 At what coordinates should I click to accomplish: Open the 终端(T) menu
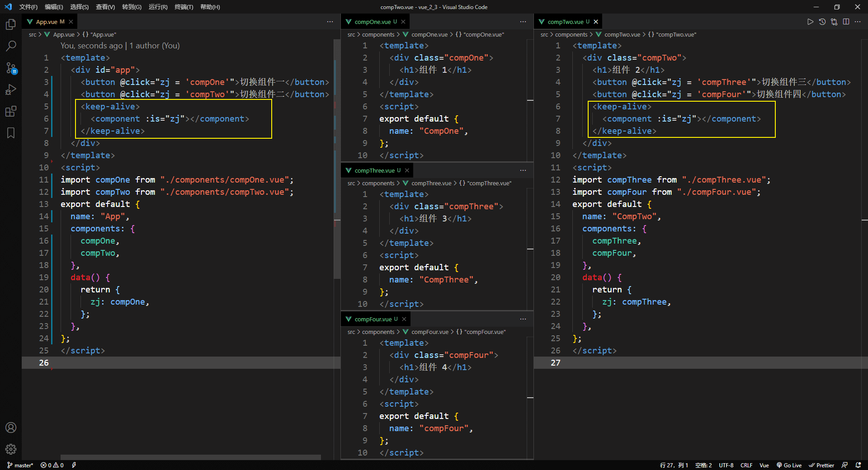pyautogui.click(x=184, y=7)
